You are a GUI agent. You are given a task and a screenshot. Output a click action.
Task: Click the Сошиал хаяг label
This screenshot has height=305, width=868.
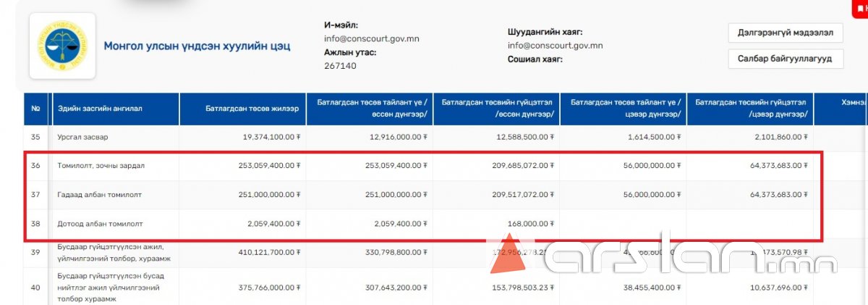coord(535,59)
